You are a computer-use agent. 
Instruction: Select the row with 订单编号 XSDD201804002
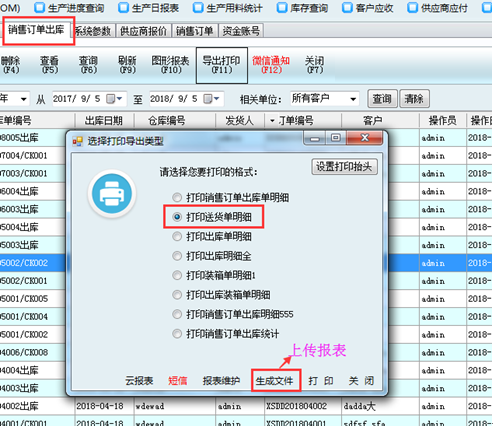point(246,406)
